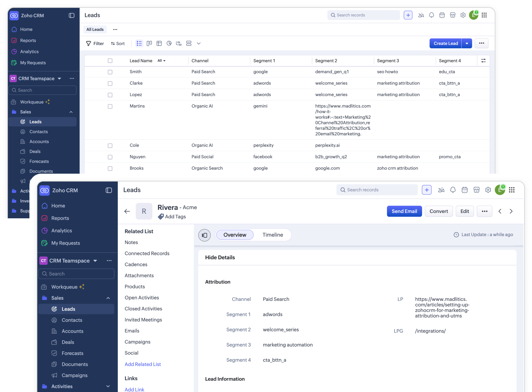
Task: Click the Add Related List link
Action: pyautogui.click(x=143, y=364)
